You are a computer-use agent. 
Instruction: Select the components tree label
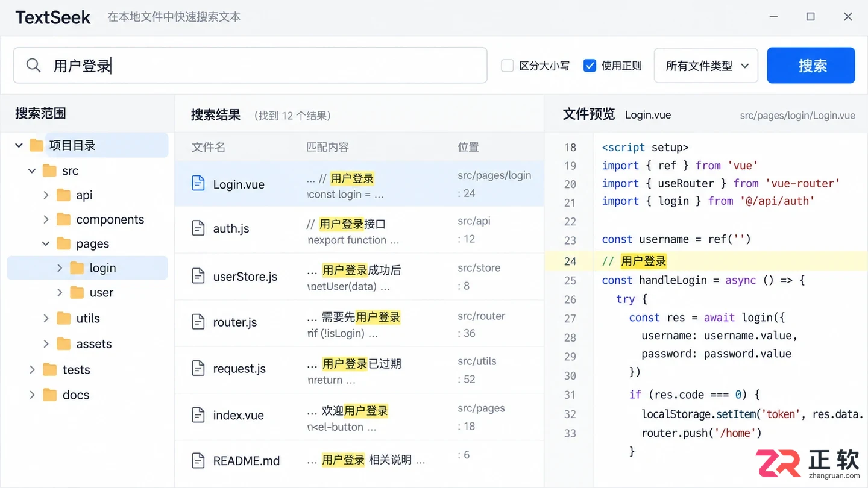tap(110, 219)
